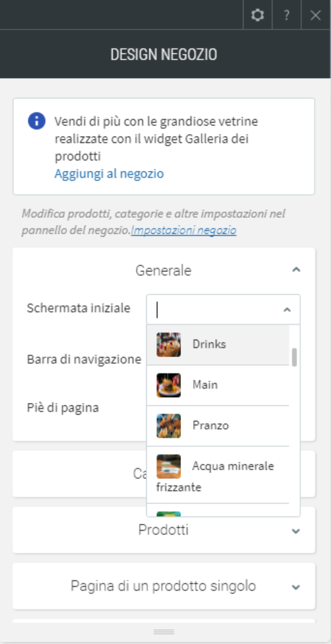Close the Schermata iniziale dropdown arrow
331x644 pixels.
coord(287,309)
